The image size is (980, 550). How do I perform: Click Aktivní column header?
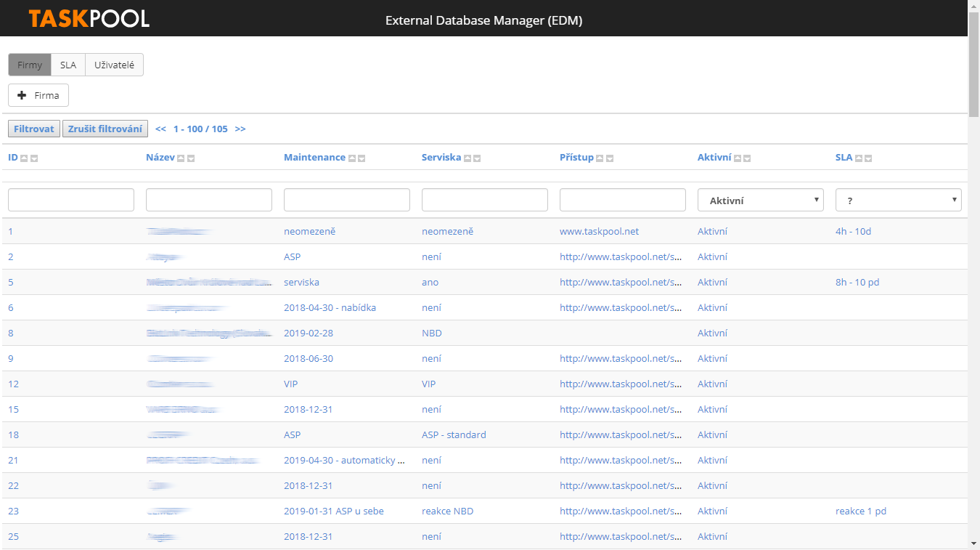[x=714, y=158]
